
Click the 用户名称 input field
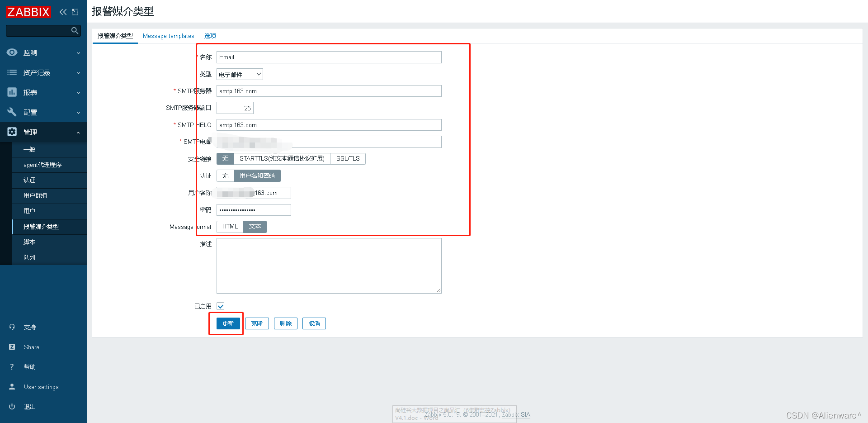(x=254, y=193)
